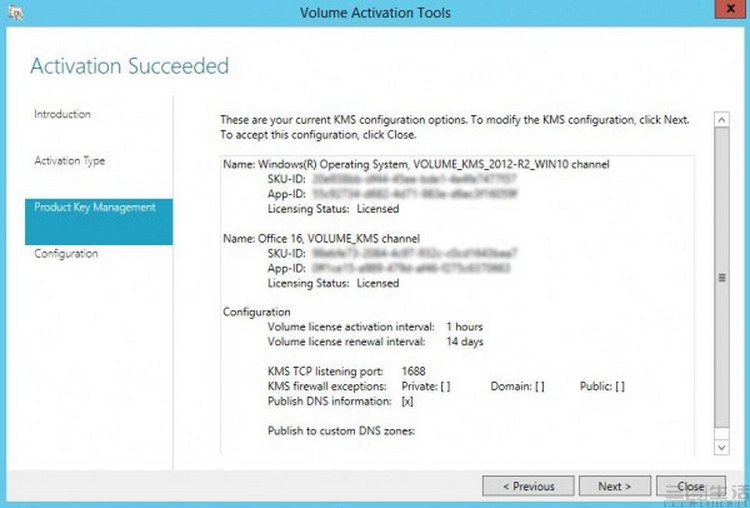
Task: Click the Private firewall exception indicator
Action: pyautogui.click(x=426, y=387)
